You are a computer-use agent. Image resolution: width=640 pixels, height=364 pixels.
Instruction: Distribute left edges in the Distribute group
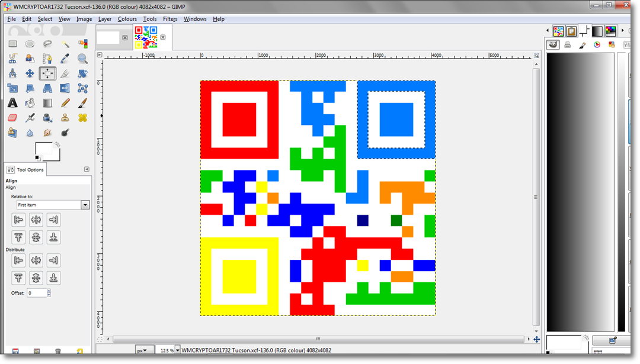pyautogui.click(x=18, y=260)
